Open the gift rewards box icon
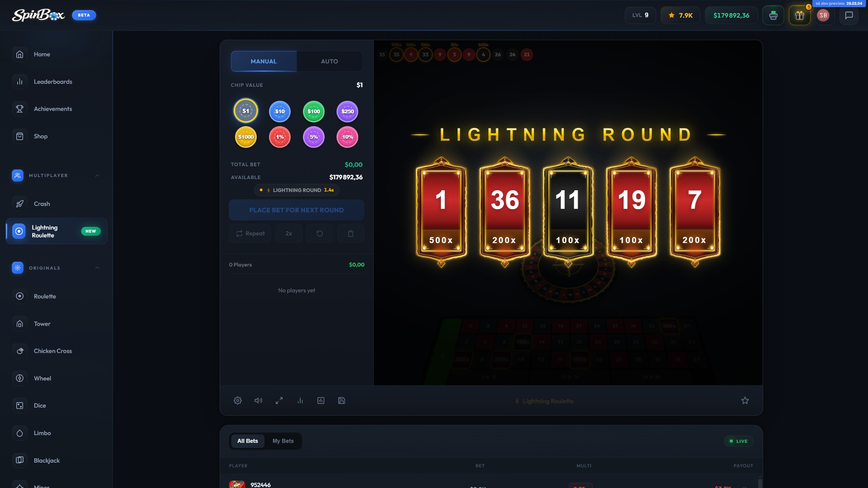This screenshot has width=868, height=488. 799,15
